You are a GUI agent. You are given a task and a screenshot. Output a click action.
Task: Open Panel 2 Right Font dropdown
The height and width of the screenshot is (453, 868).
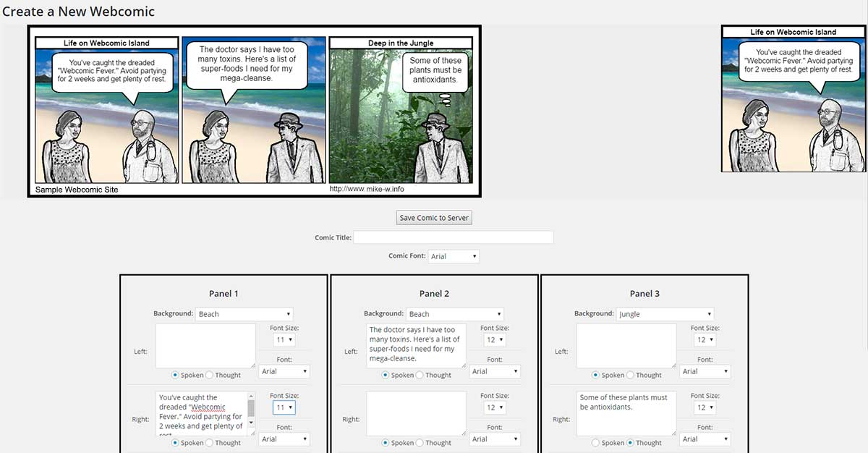(495, 439)
